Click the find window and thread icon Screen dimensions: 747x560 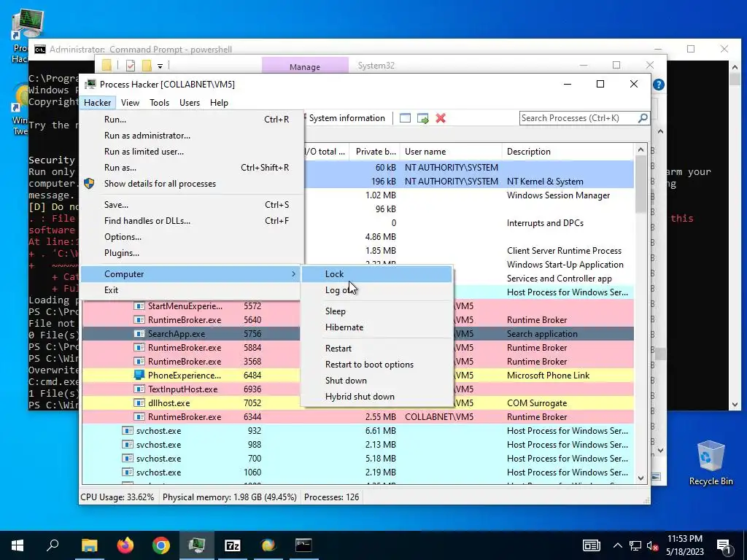422,118
